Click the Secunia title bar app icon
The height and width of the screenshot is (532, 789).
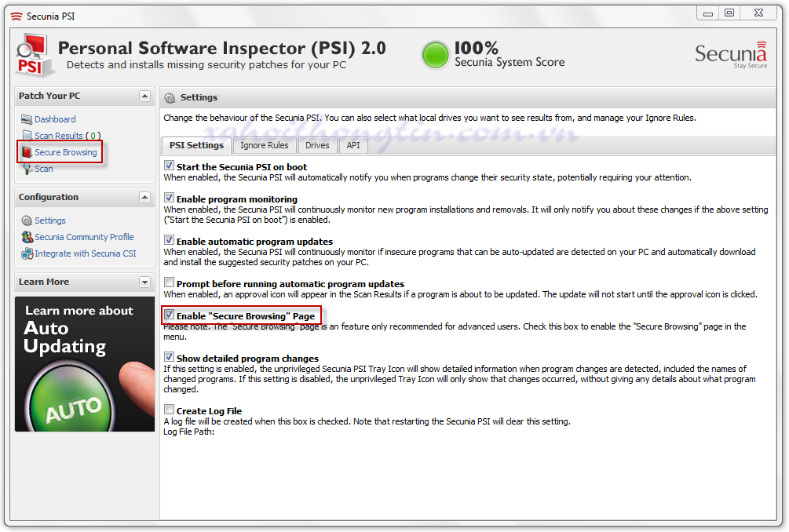click(16, 16)
